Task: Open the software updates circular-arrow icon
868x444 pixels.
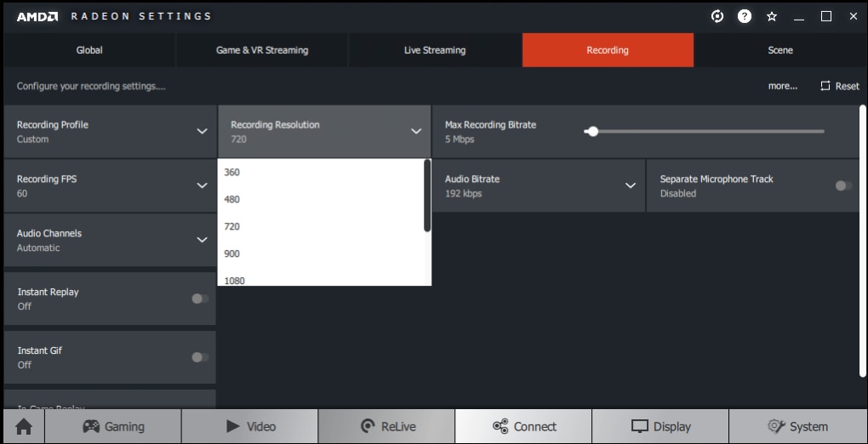Action: click(x=717, y=17)
